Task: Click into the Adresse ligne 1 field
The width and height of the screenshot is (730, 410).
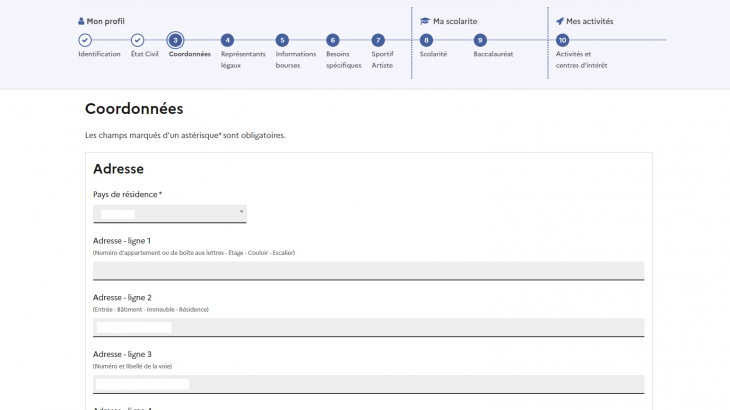Action: (368, 270)
